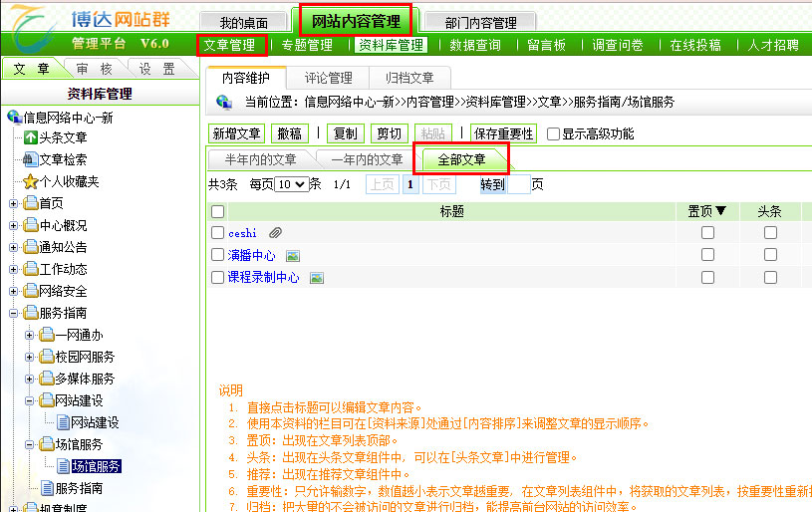Click the 转到 page number input field
Image resolution: width=812 pixels, height=512 pixels.
click(x=518, y=184)
